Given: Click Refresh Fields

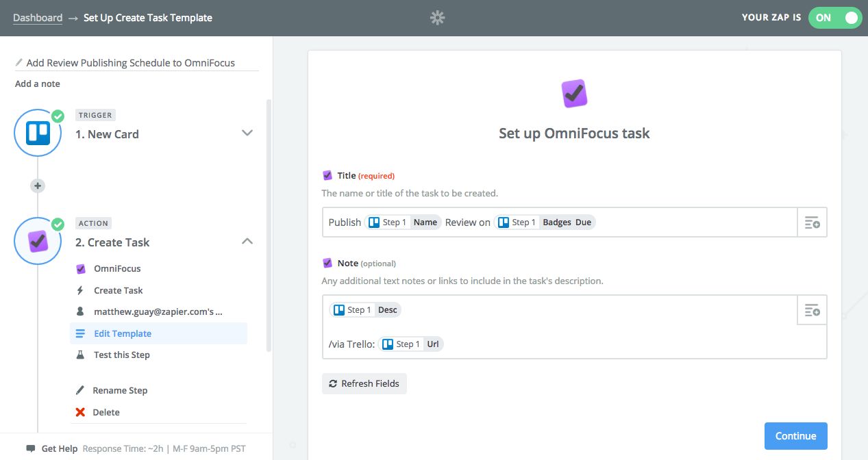Looking at the screenshot, I should [x=364, y=383].
